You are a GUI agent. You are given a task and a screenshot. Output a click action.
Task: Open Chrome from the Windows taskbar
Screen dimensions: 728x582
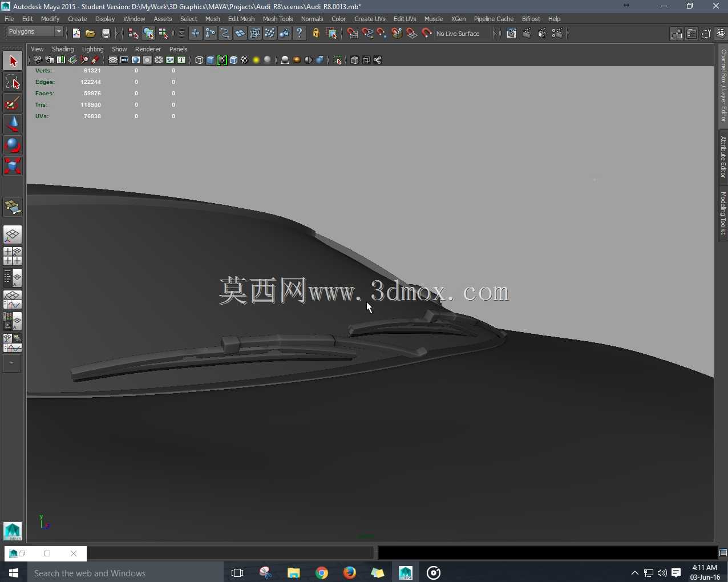pyautogui.click(x=322, y=573)
